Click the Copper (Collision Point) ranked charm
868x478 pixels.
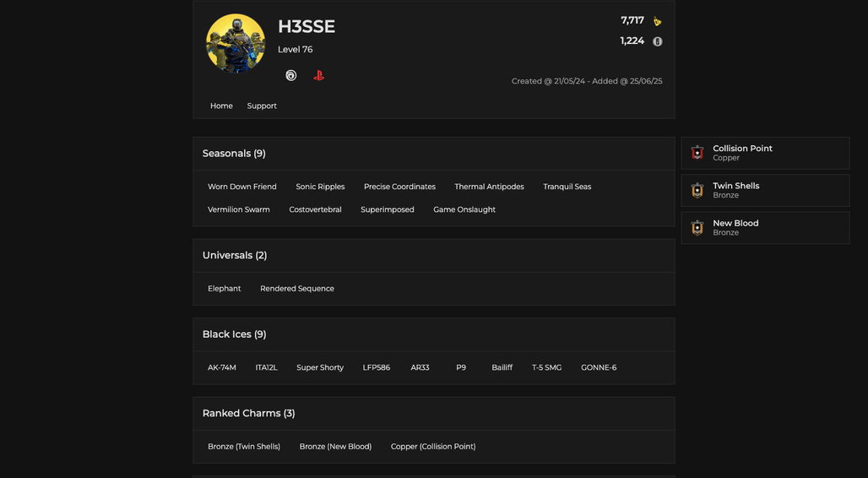coord(433,447)
